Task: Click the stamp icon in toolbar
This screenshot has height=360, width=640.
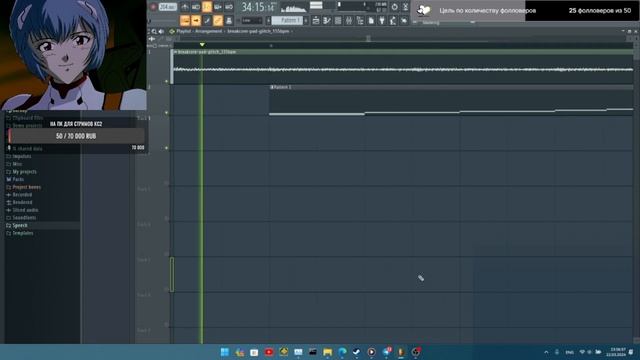Action: pyautogui.click(x=229, y=20)
